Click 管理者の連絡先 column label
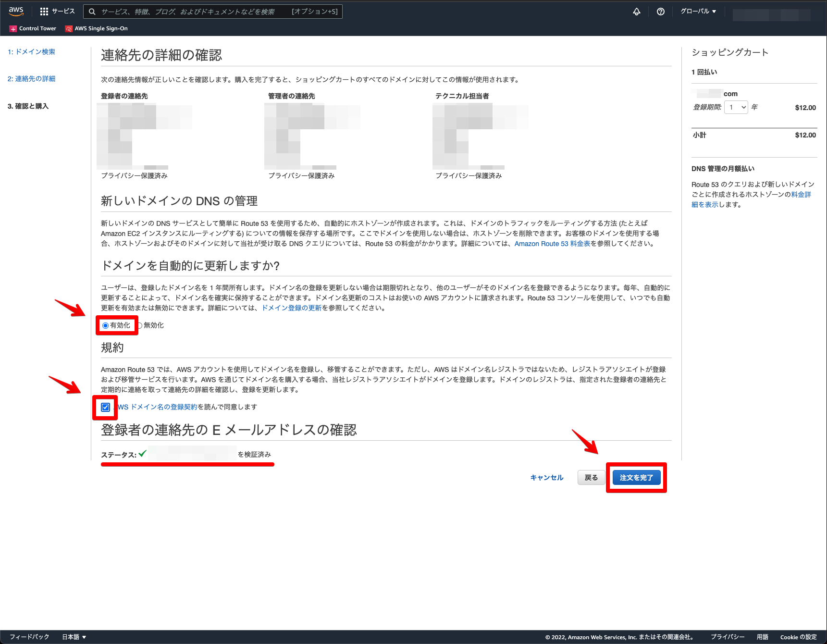 [292, 96]
